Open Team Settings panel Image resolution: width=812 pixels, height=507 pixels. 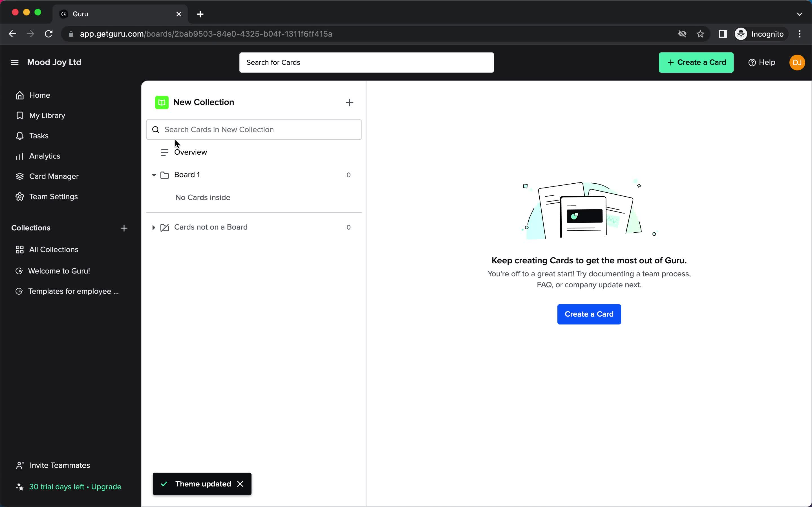pos(53,196)
